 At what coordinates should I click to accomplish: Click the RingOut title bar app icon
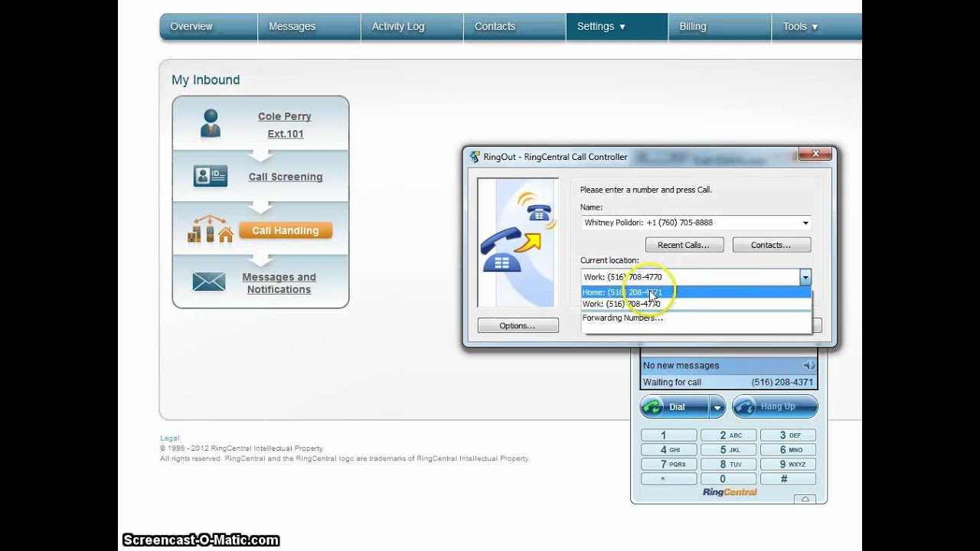[475, 157]
